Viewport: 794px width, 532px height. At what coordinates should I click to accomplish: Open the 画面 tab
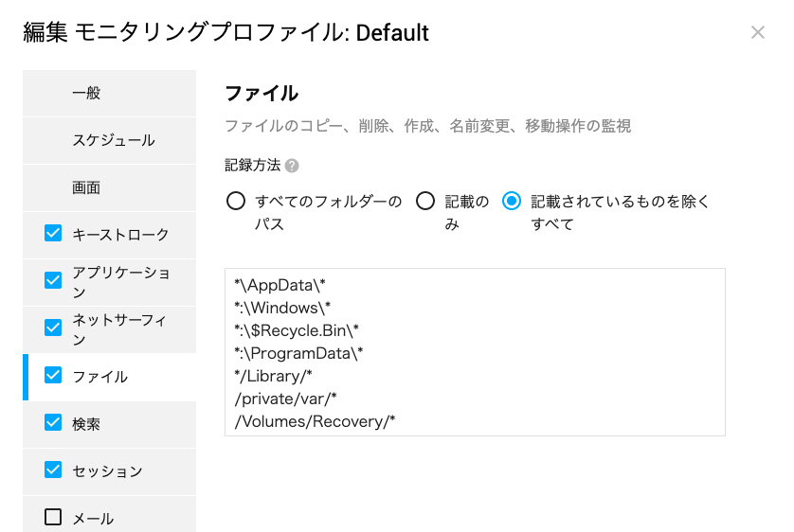109,188
